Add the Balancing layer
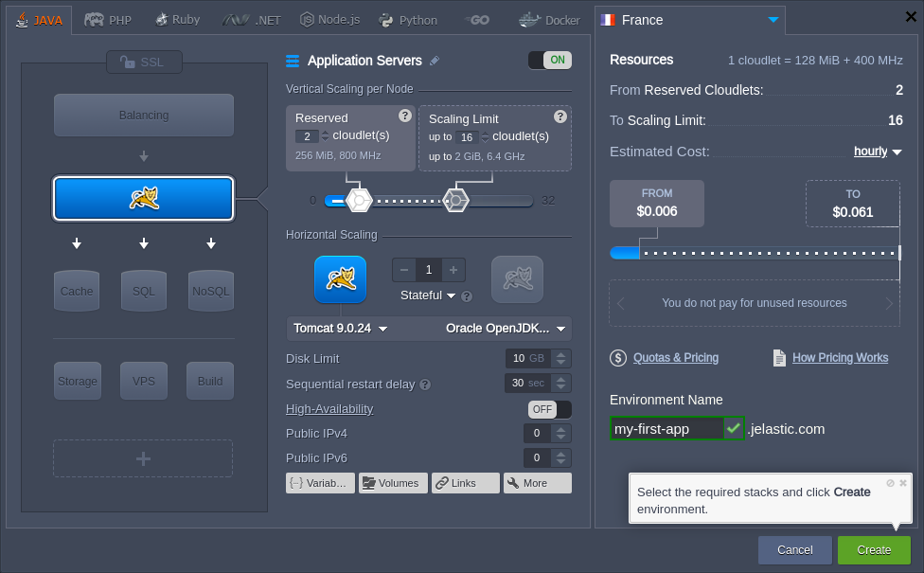This screenshot has width=924, height=573. [144, 115]
